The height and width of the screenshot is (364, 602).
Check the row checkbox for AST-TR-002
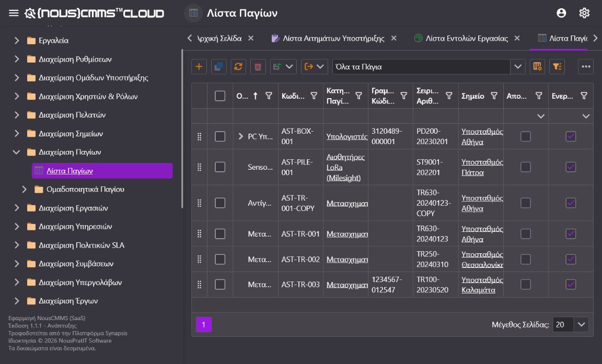pos(220,259)
